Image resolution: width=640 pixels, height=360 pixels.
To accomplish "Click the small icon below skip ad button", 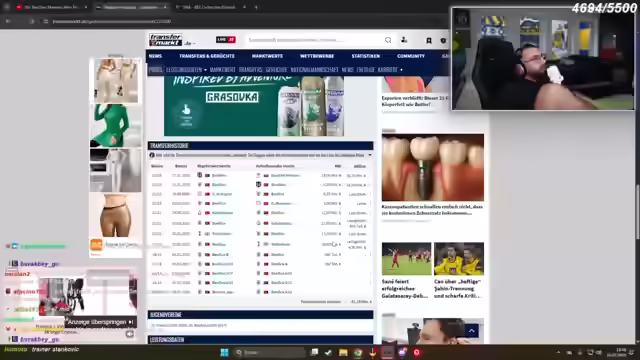I will [x=129, y=334].
